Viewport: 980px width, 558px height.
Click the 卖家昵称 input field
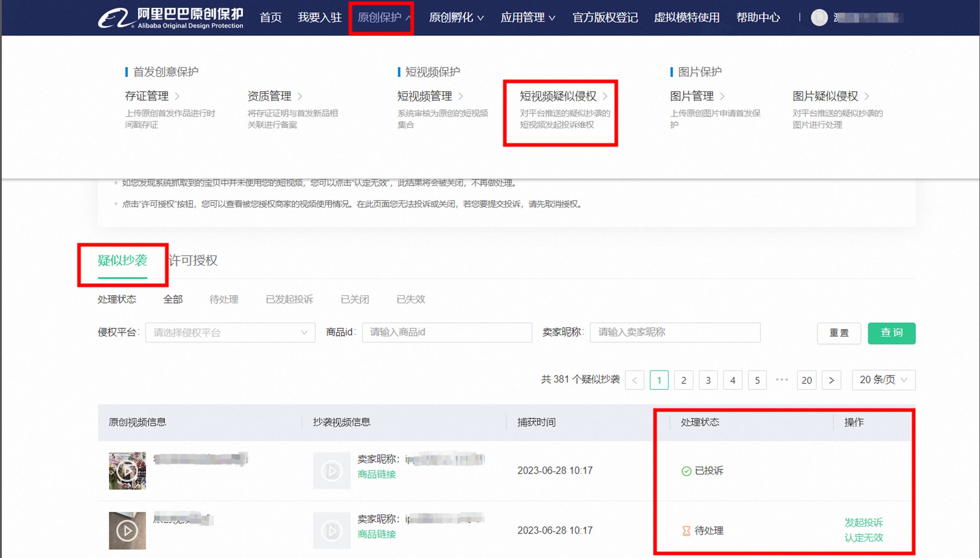coord(675,332)
